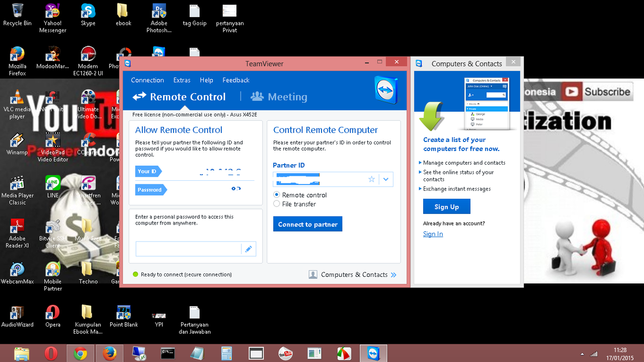Open Command Prompt from the taskbar
The image size is (644, 362).
click(168, 353)
